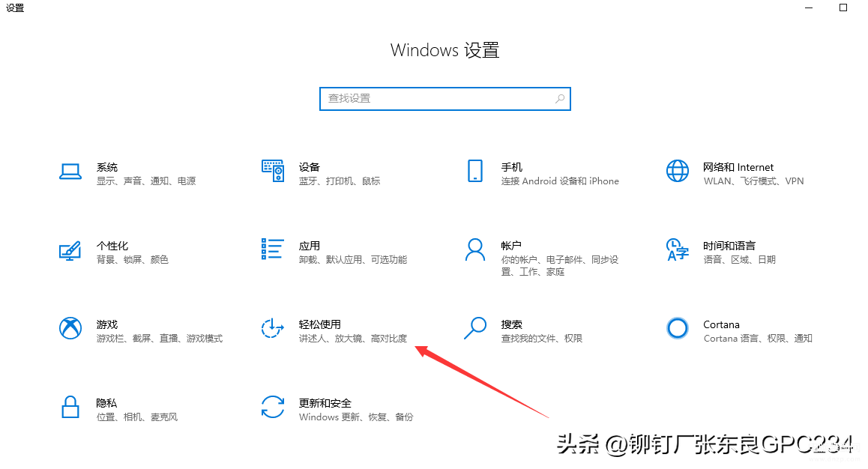Focus the 查找设置 search box
868x469 pixels.
(x=445, y=99)
